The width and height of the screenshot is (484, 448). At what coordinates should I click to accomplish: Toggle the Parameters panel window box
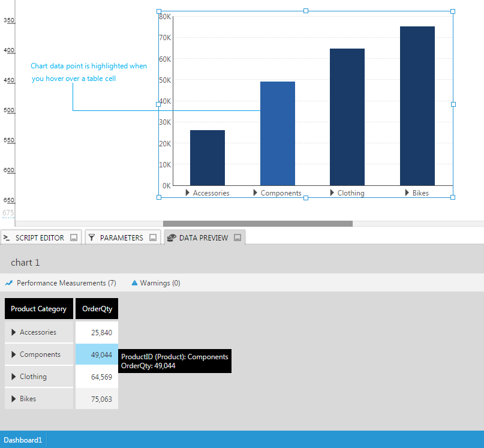click(153, 238)
